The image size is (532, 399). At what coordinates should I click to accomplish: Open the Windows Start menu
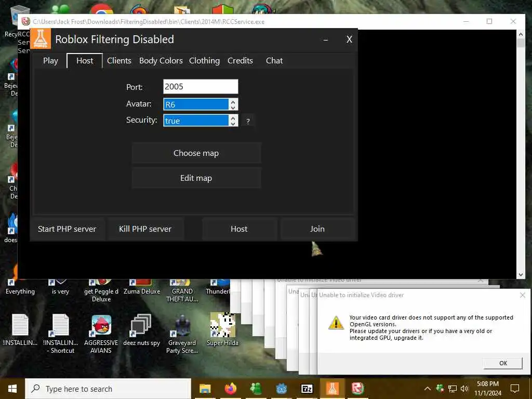click(12, 389)
